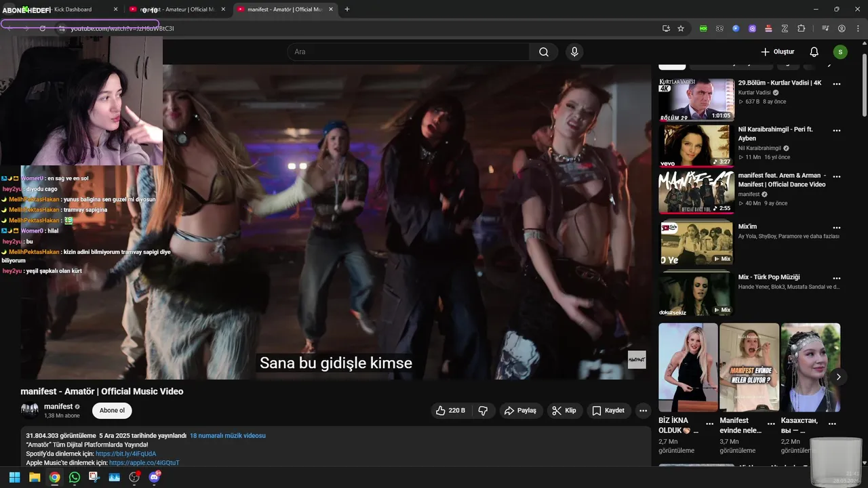Like the video with thumbs-up 220 B

click(451, 410)
